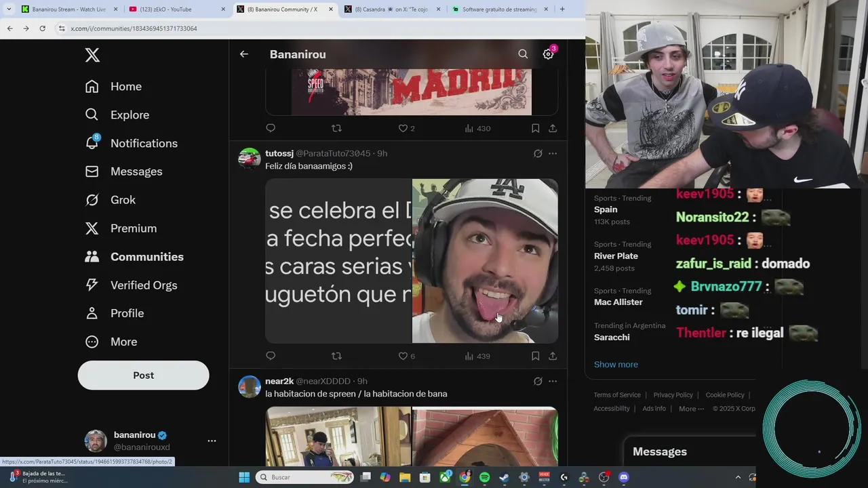The image size is (868, 488).
Task: Open more options on near2k post
Action: pyautogui.click(x=553, y=382)
